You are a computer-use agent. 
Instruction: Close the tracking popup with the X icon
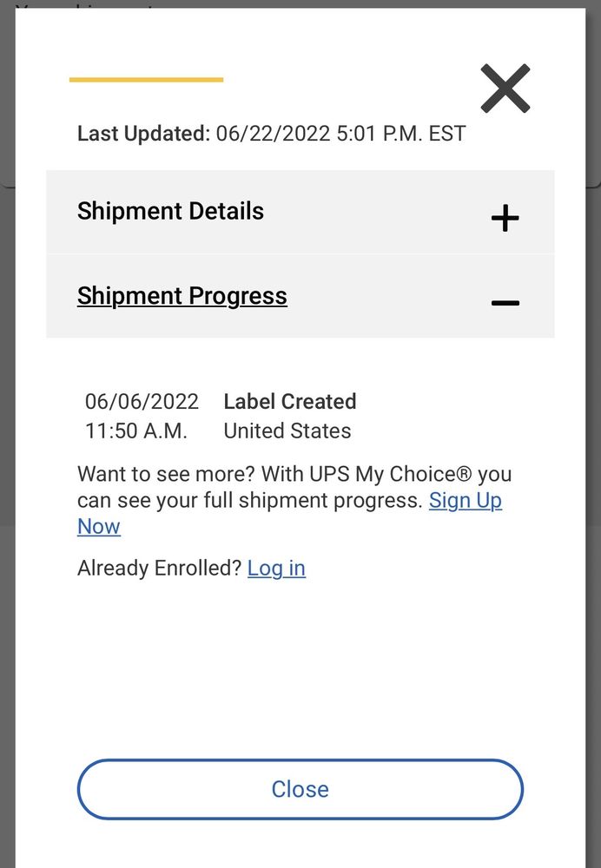[x=505, y=89]
